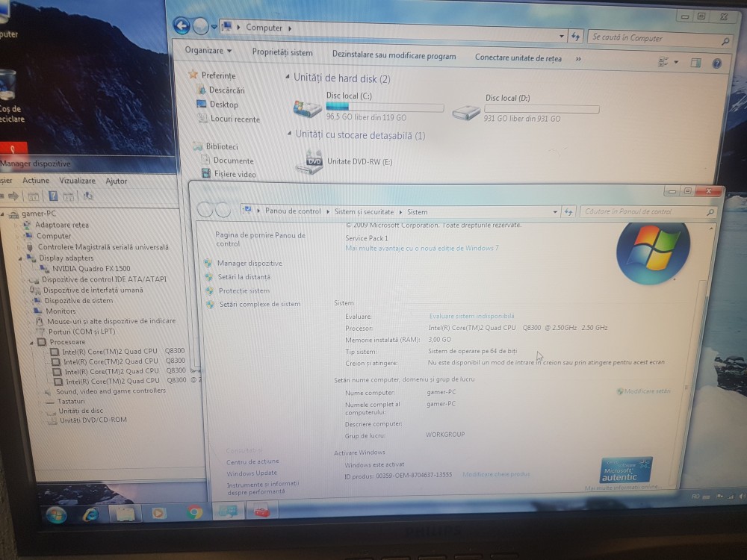This screenshot has width=747, height=560.
Task: Open Internet Explorer from the taskbar
Action: (90, 514)
